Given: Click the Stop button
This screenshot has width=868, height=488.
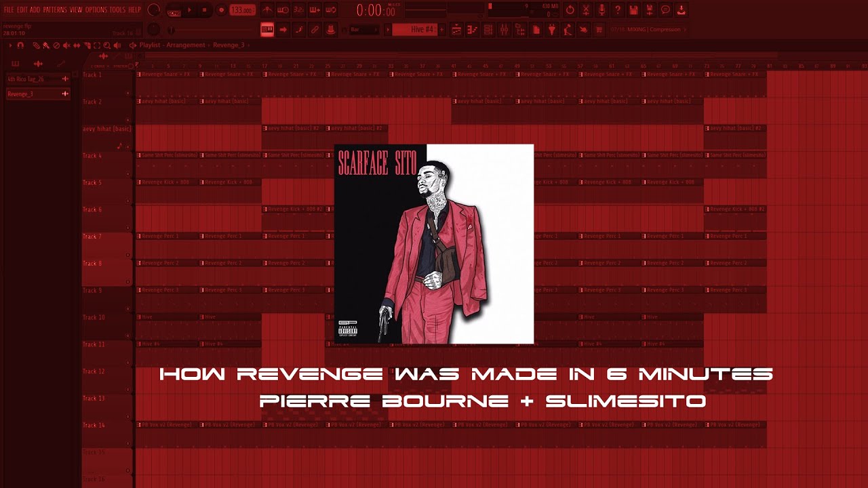Looking at the screenshot, I should pyautogui.click(x=204, y=10).
